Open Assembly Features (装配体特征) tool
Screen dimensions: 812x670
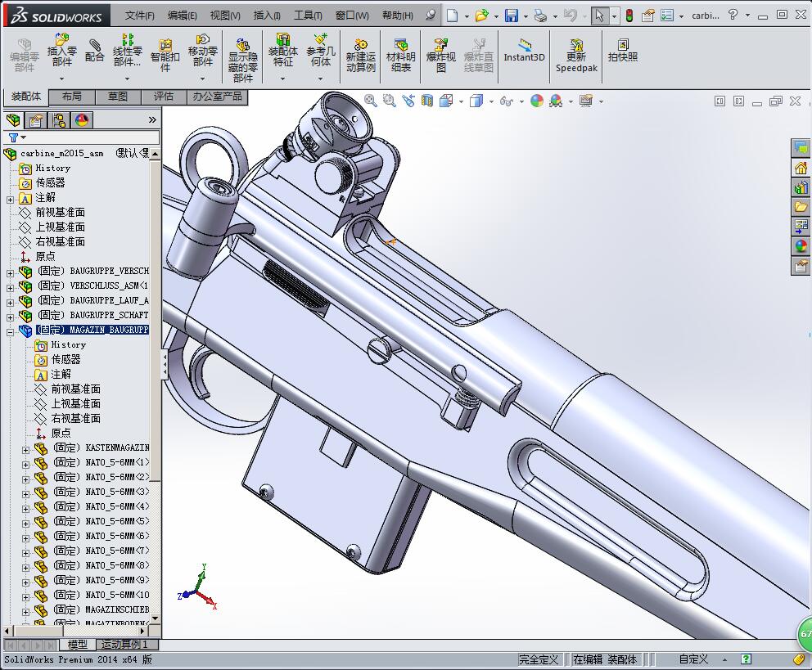(x=282, y=50)
